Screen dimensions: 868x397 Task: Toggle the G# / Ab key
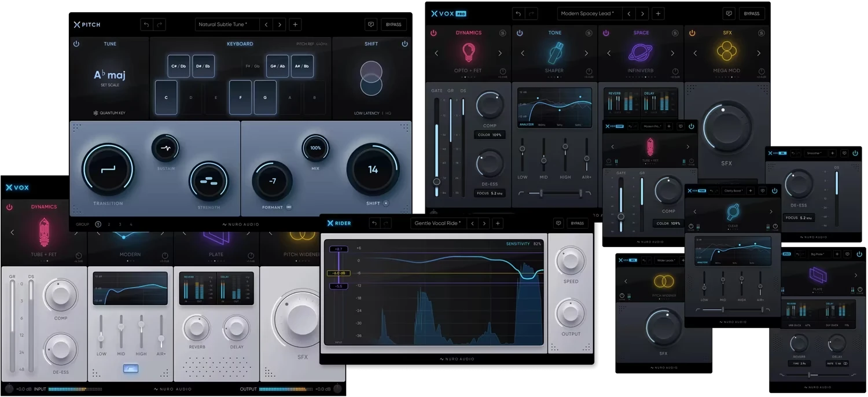pyautogui.click(x=277, y=66)
